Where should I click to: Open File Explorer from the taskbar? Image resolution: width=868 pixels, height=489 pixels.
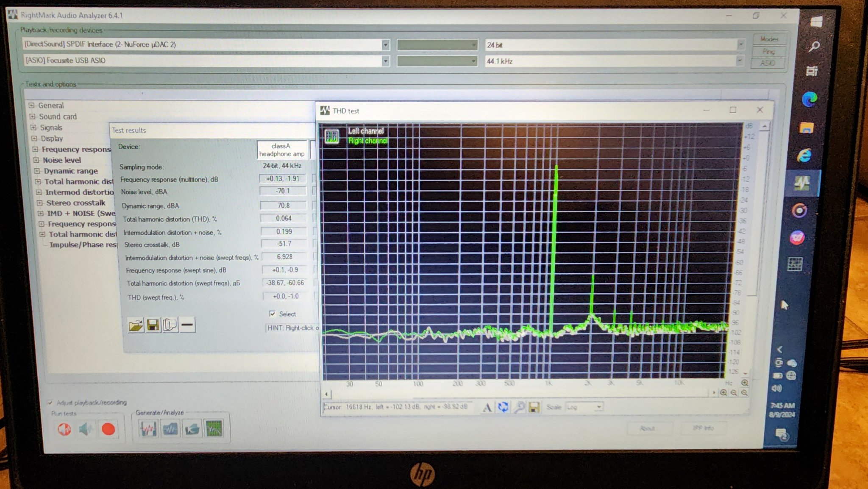(807, 128)
